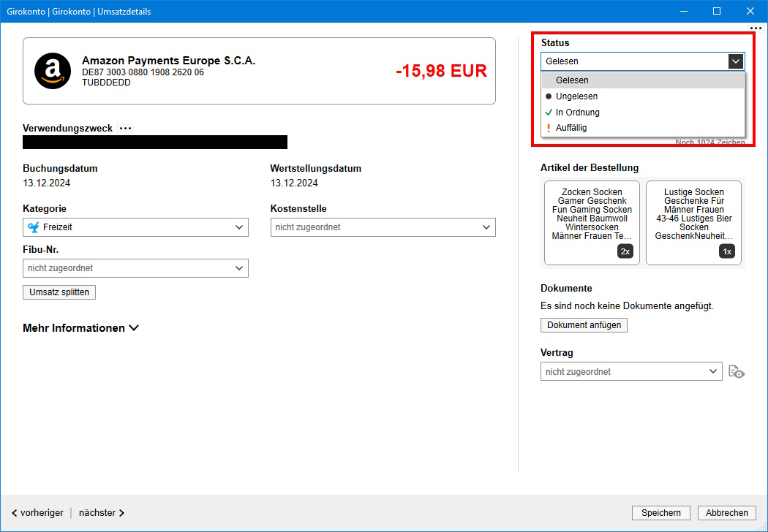Viewport: 768px width, 532px height.
Task: Click the Amazon logo icon
Action: (53, 71)
